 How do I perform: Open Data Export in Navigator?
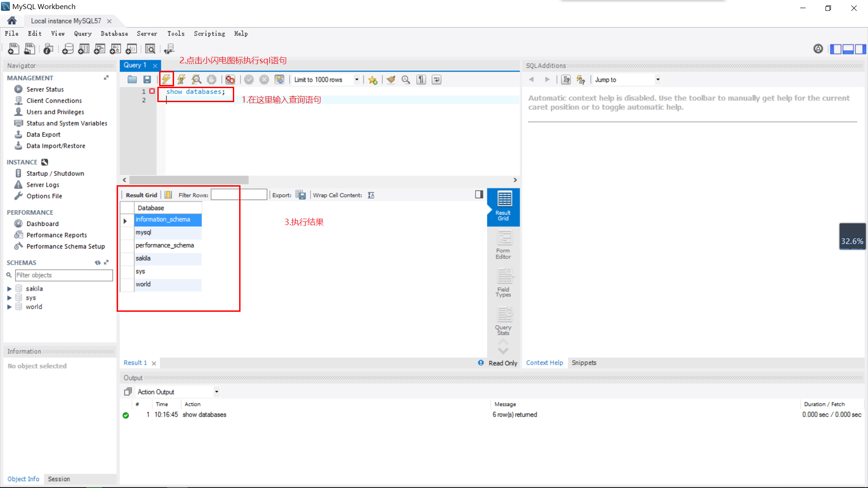tap(43, 135)
